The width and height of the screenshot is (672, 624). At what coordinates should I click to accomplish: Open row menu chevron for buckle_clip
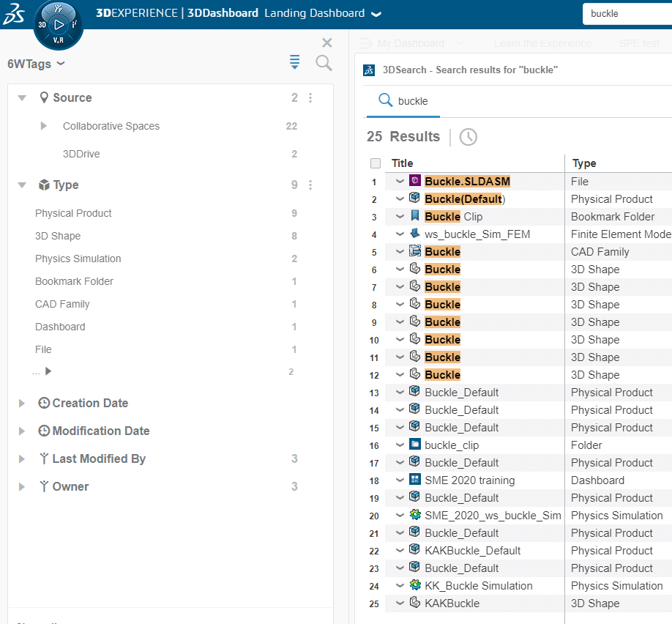[x=400, y=445]
